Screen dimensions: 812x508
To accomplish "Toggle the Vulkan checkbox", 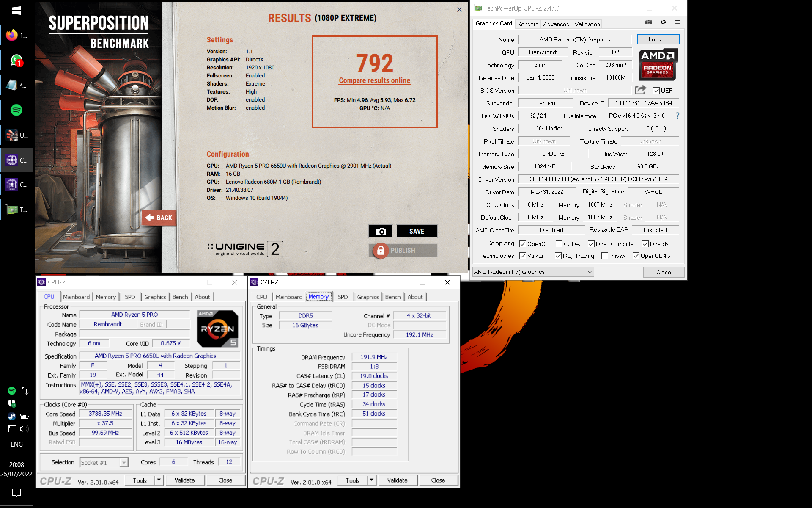I will coord(523,256).
